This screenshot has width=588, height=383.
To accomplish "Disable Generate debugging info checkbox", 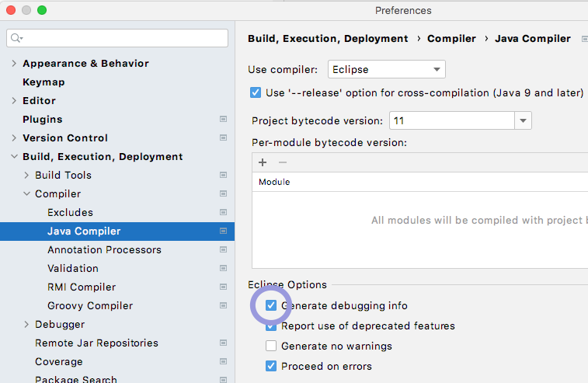I will [x=271, y=306].
